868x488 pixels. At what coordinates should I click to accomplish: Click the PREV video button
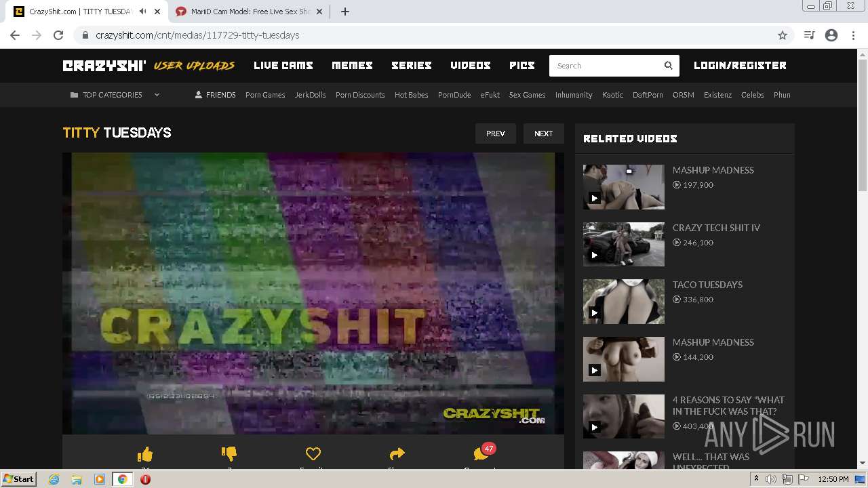click(496, 134)
